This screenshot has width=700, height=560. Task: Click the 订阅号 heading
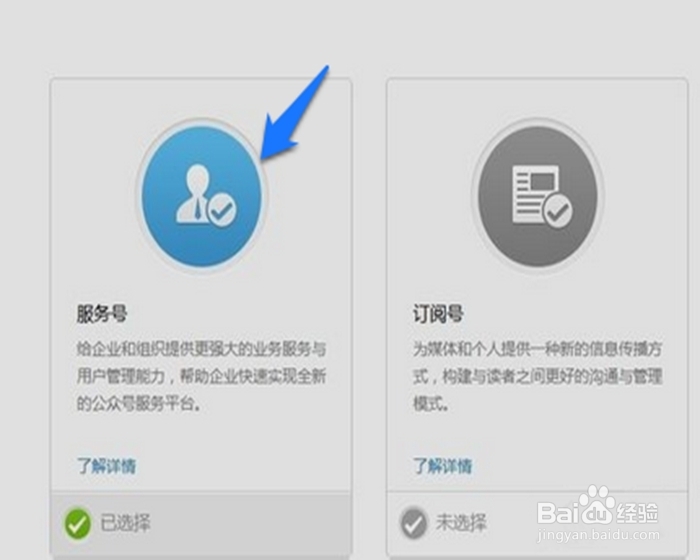coord(438,313)
